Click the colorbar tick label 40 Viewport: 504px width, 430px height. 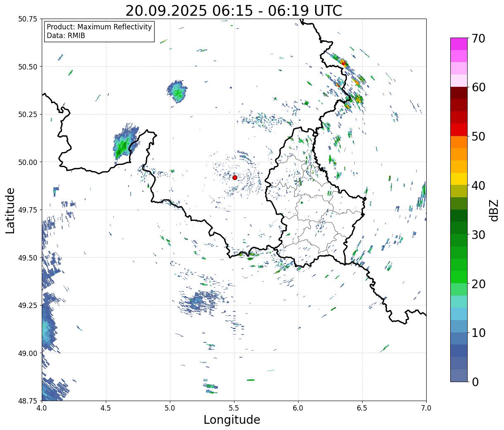[x=478, y=185]
